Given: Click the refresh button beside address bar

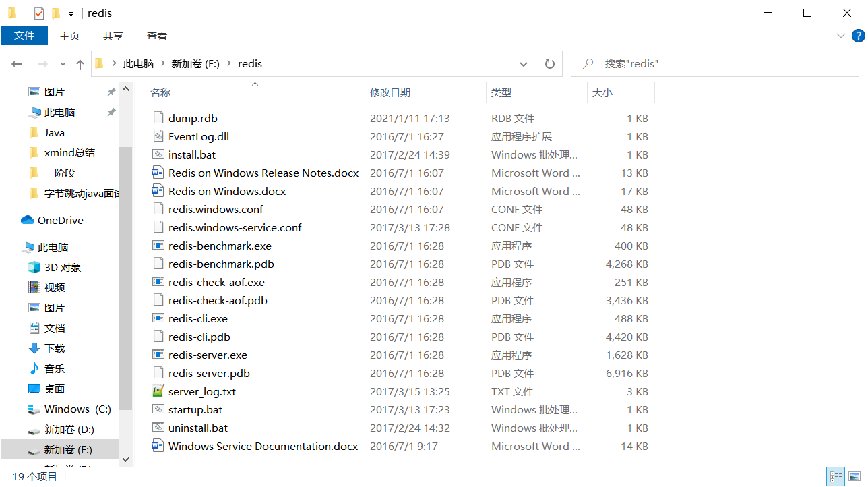Looking at the screenshot, I should tap(549, 63).
